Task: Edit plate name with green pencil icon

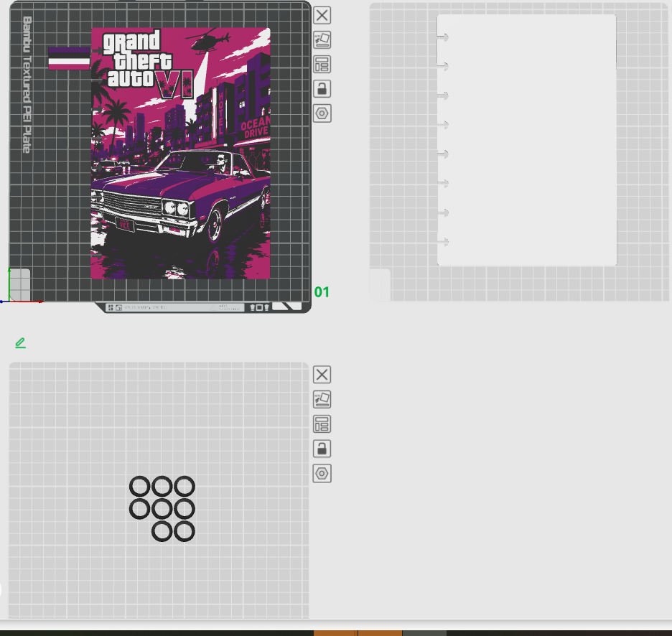Action: click(x=20, y=343)
